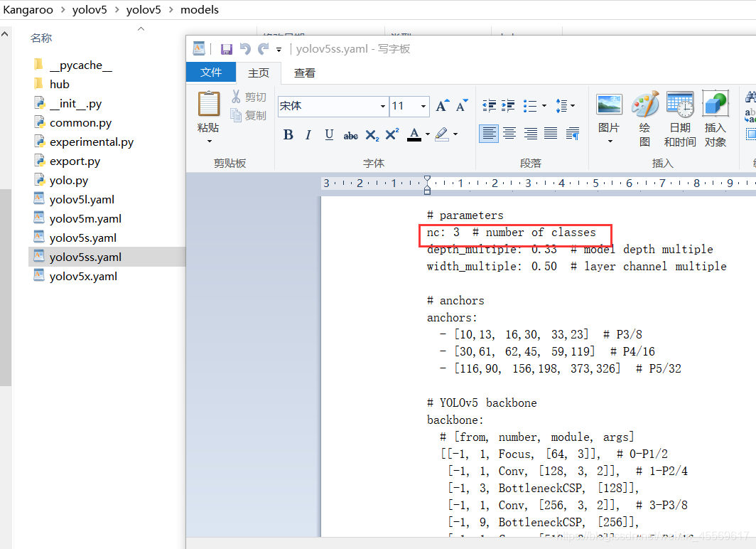This screenshot has height=549, width=756.
Task: Click the insert object icon
Action: [x=715, y=119]
